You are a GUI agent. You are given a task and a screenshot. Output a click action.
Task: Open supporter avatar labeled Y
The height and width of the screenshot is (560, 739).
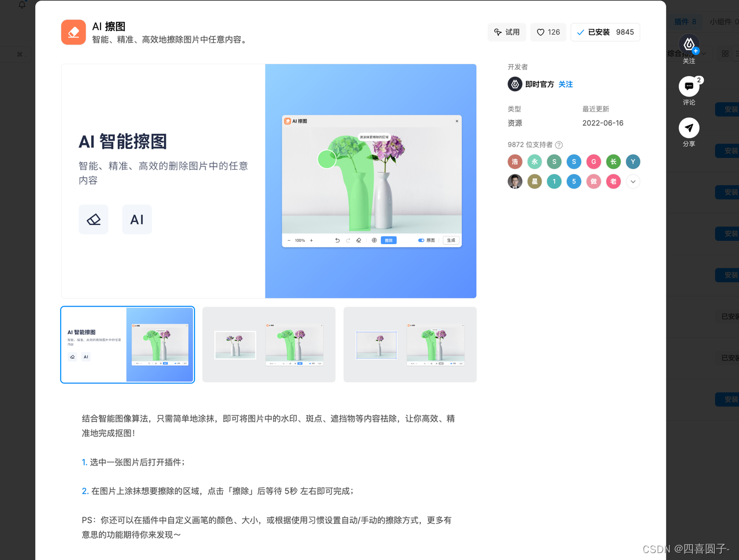(633, 162)
